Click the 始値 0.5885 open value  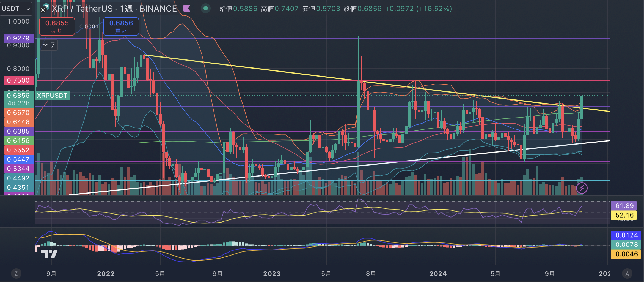[238, 9]
